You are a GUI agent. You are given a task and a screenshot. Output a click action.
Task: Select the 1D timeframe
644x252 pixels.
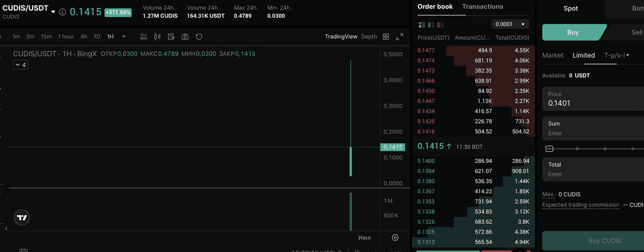tap(97, 37)
